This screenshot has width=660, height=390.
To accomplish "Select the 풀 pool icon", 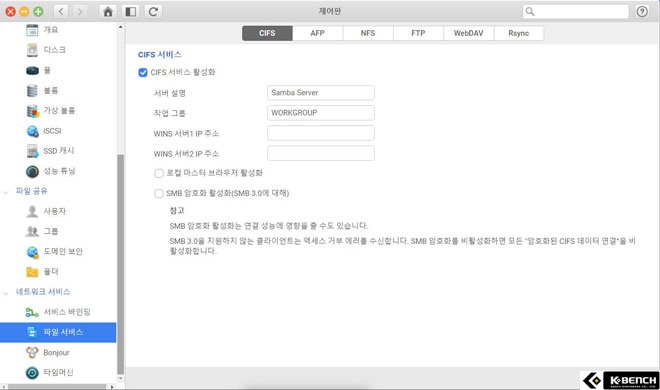I will pos(32,70).
